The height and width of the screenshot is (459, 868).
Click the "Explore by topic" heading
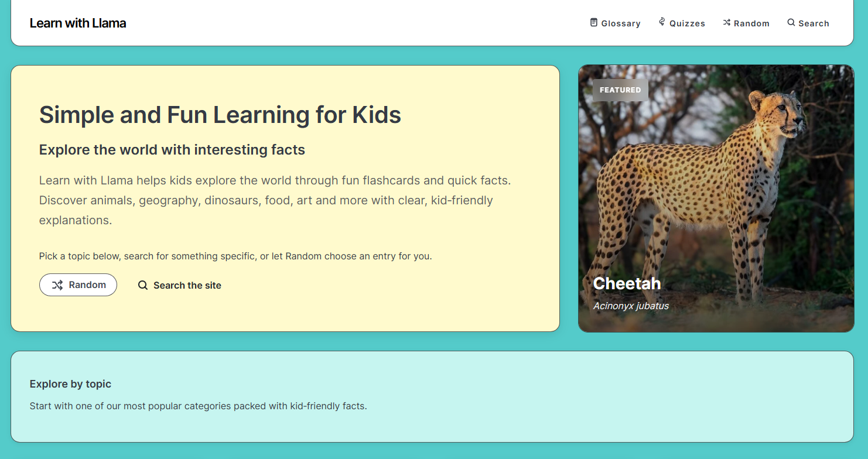70,384
